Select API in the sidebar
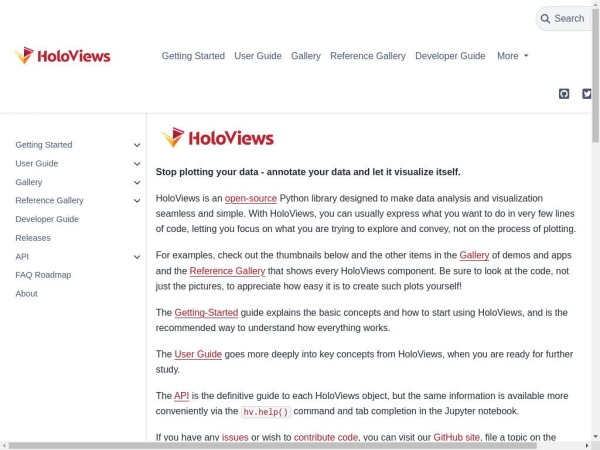 coord(22,256)
